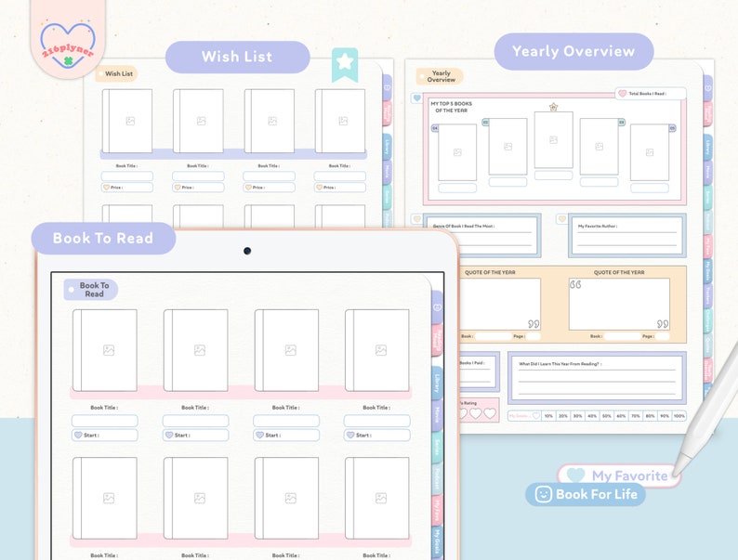Tap the pink heart beside Total Books I Read
The height and width of the screenshot is (560, 738).
coord(622,94)
